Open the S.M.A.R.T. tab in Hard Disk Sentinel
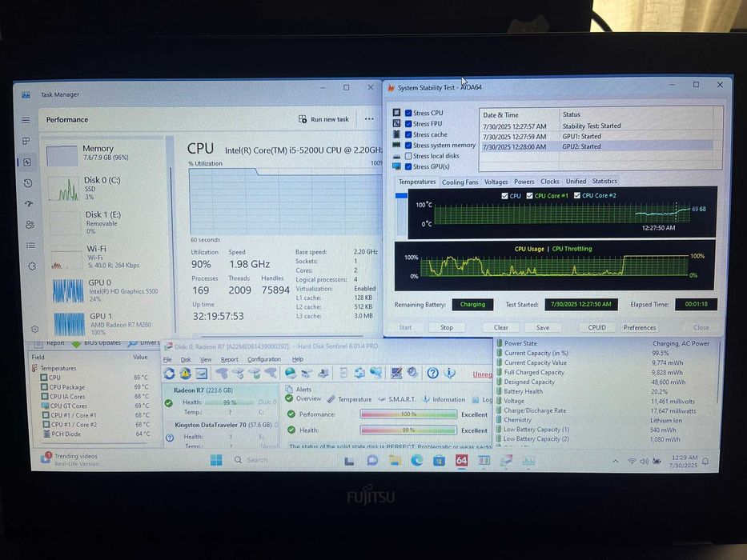The image size is (747, 560). [397, 399]
